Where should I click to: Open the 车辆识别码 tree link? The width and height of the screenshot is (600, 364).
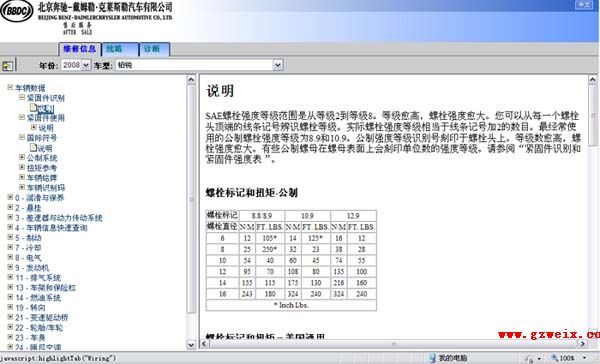[x=46, y=188]
